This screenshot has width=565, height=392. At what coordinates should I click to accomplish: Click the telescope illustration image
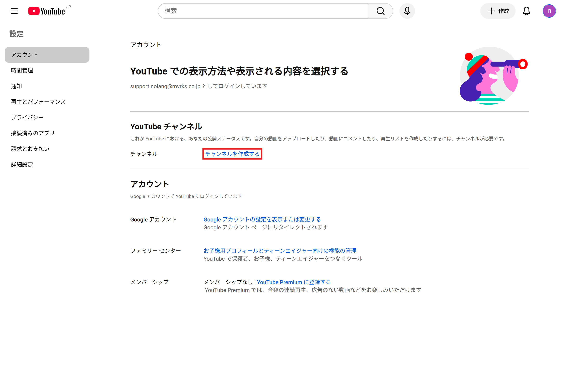coord(493,76)
